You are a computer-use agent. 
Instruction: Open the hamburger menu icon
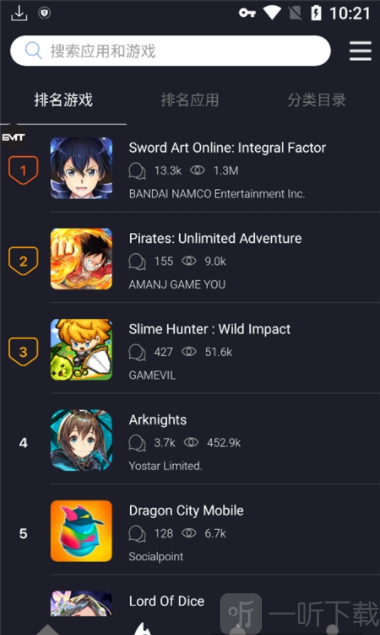pyautogui.click(x=360, y=51)
